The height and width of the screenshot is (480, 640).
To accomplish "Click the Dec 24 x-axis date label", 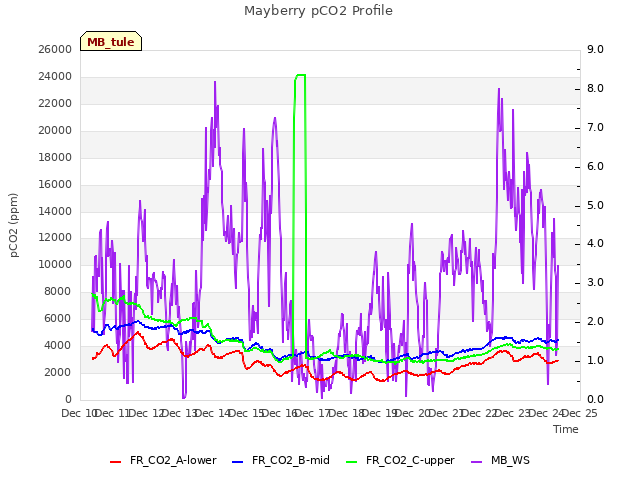I will tap(547, 413).
